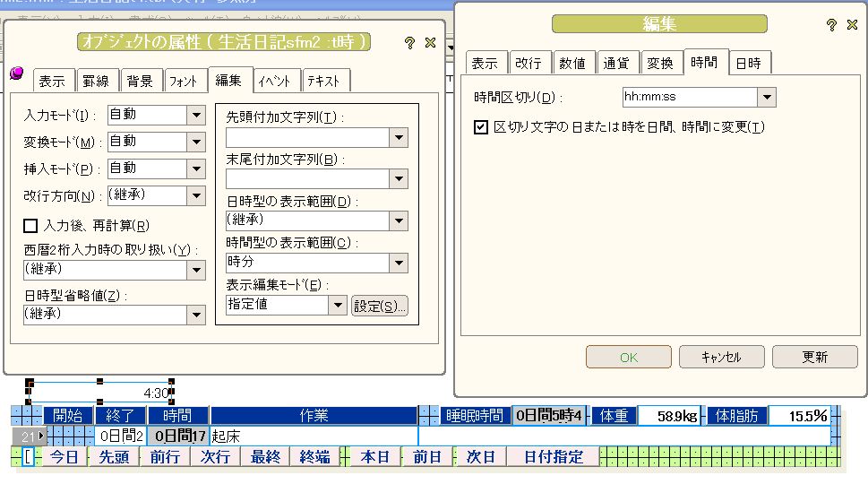Select the 日時 tab in 編集 dialog
The image size is (868, 484).
point(748,64)
